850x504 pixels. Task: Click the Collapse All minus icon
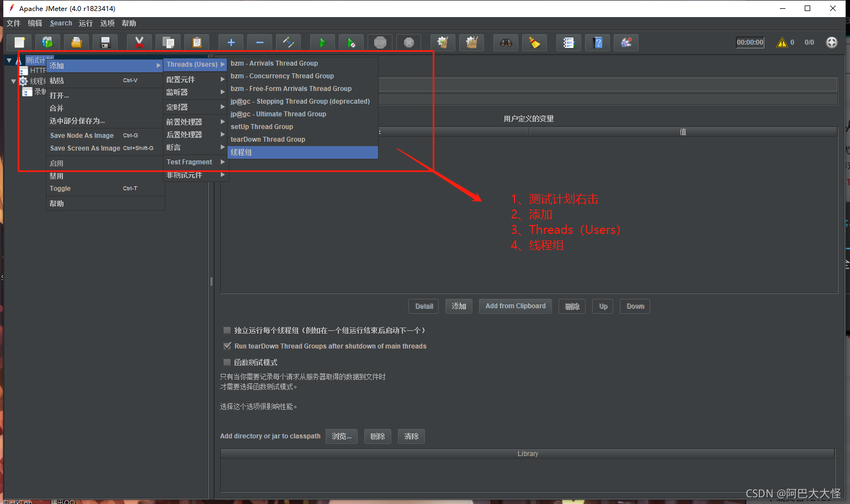click(259, 42)
